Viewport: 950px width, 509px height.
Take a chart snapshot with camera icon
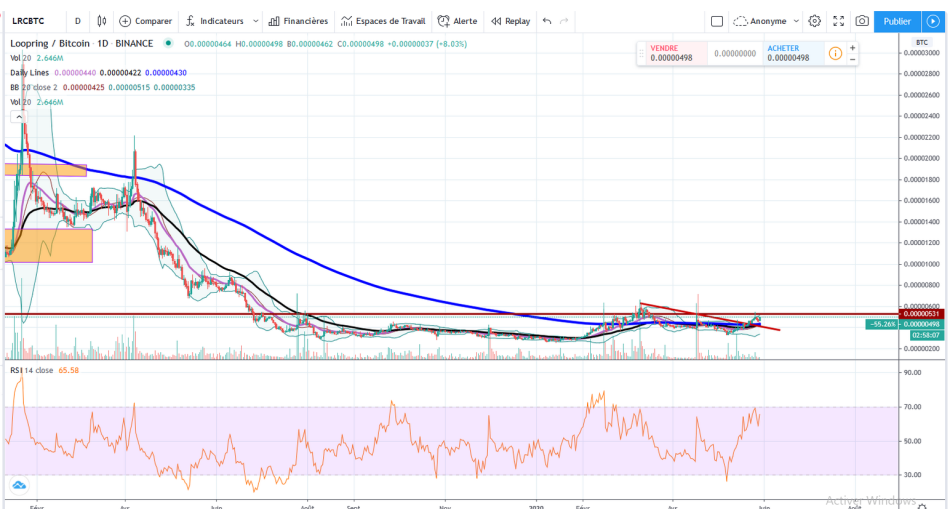[862, 21]
